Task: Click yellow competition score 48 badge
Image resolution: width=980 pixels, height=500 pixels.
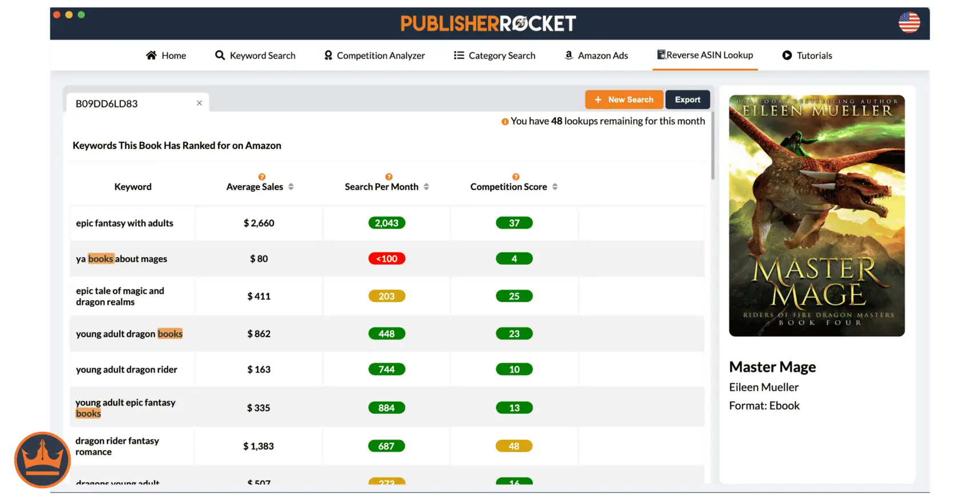Action: [514, 446]
